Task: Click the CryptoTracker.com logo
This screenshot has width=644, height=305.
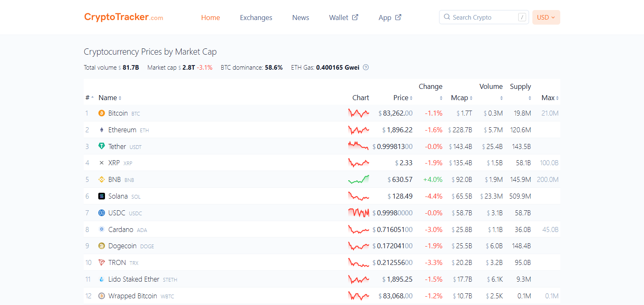Action: pyautogui.click(x=123, y=17)
